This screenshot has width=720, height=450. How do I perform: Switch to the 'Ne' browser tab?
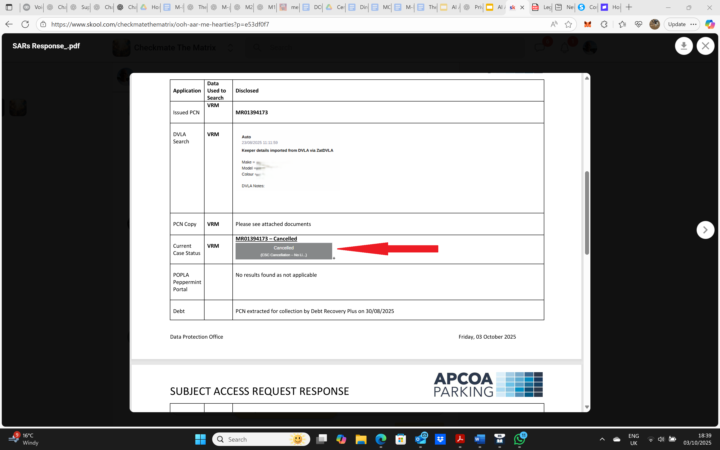pyautogui.click(x=564, y=7)
